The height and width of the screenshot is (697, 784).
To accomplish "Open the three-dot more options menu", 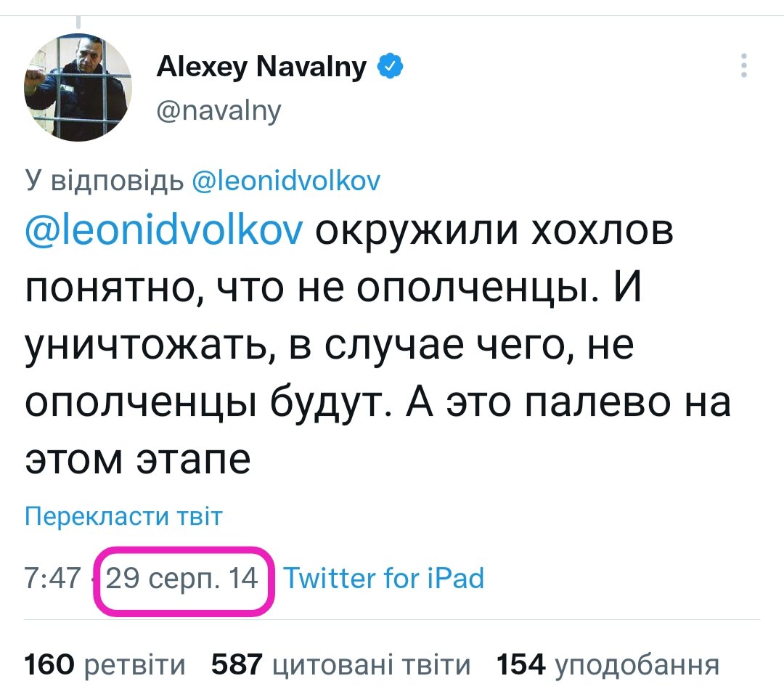I will coord(743,66).
